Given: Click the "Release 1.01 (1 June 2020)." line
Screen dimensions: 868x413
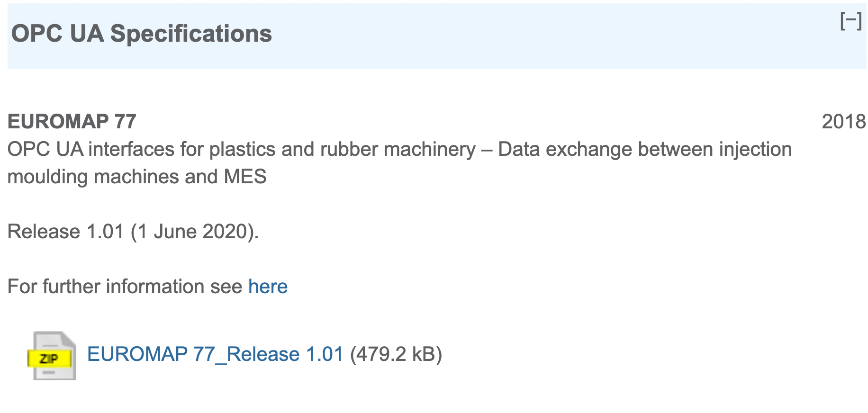Looking at the screenshot, I should coord(133,232).
